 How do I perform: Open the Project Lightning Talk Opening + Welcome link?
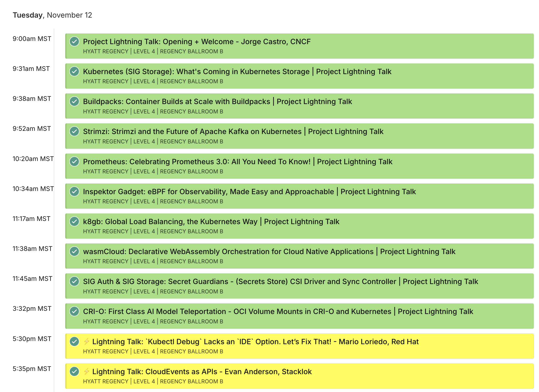coord(197,42)
